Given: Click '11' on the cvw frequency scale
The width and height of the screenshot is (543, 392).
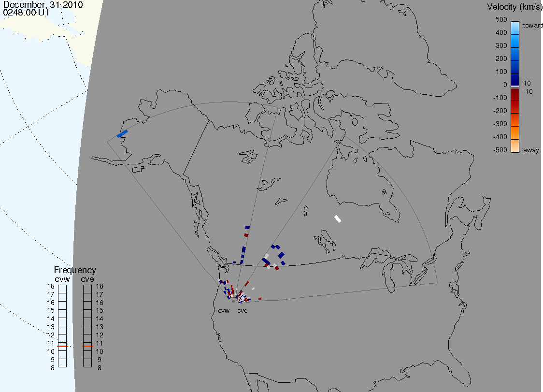Looking at the screenshot, I should click(51, 344).
